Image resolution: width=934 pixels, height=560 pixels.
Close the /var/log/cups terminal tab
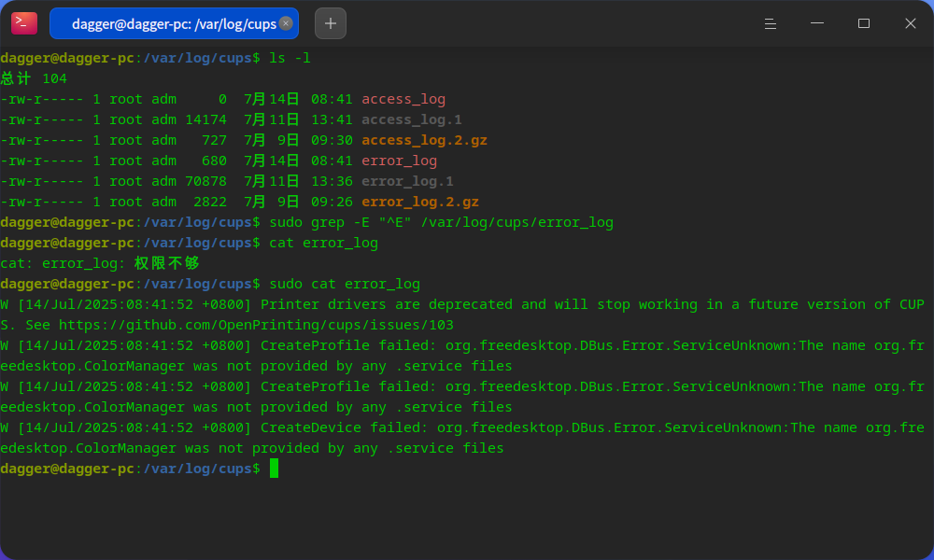[286, 23]
